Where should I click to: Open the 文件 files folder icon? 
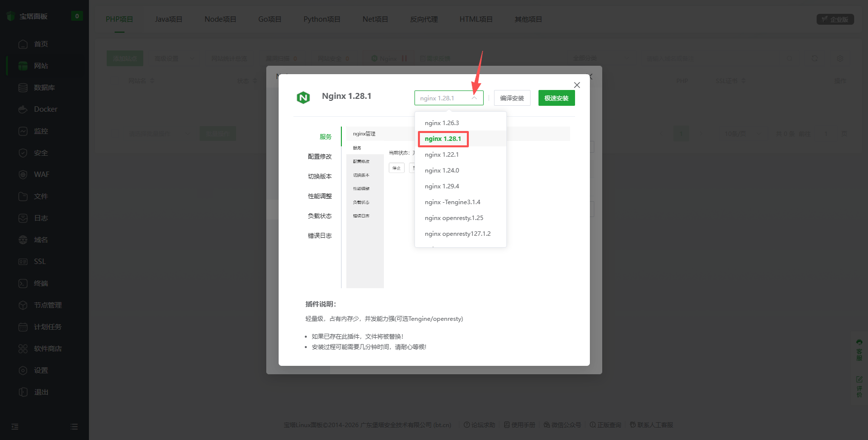click(23, 196)
